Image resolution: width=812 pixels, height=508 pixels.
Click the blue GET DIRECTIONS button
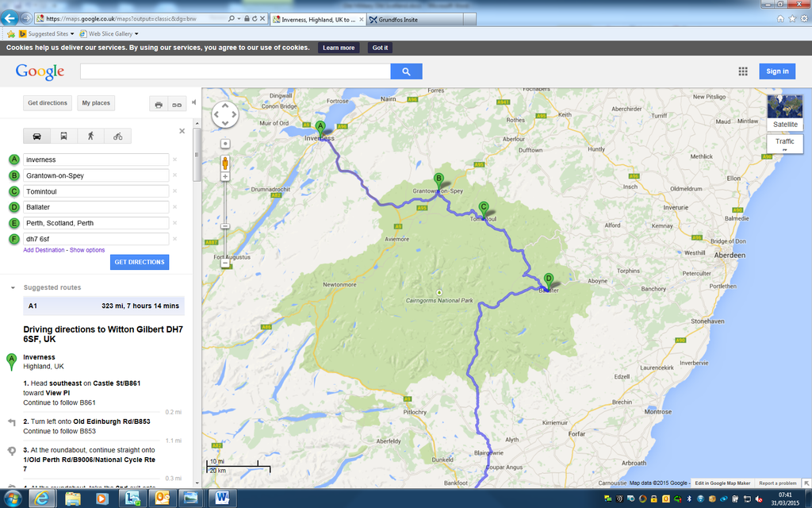pos(140,262)
